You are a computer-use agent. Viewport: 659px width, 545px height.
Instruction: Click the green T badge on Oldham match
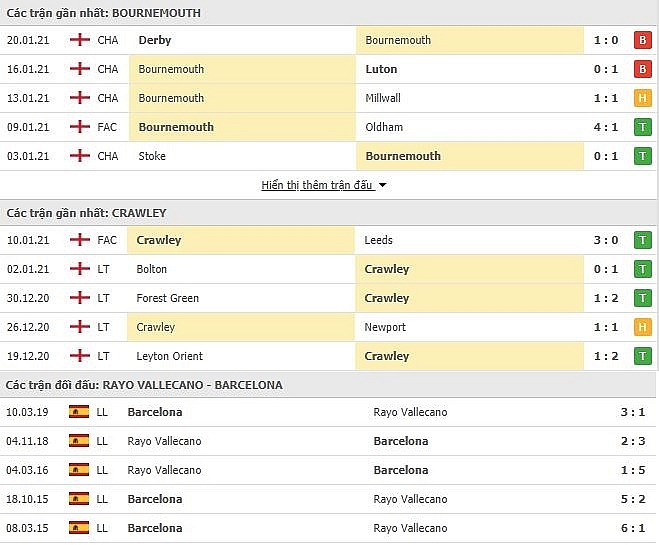[x=643, y=128]
